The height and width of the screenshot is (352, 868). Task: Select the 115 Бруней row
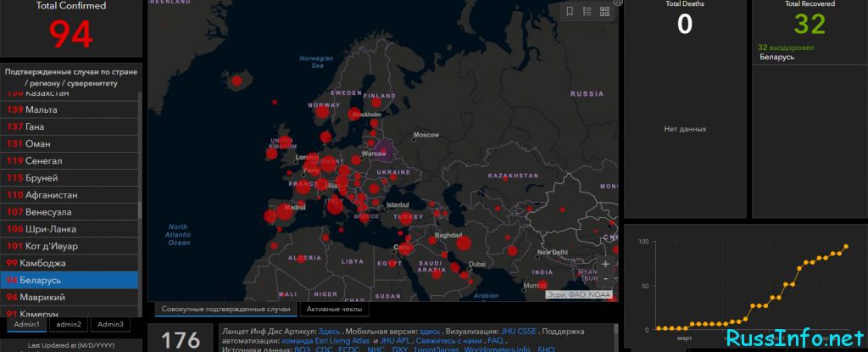(70, 178)
